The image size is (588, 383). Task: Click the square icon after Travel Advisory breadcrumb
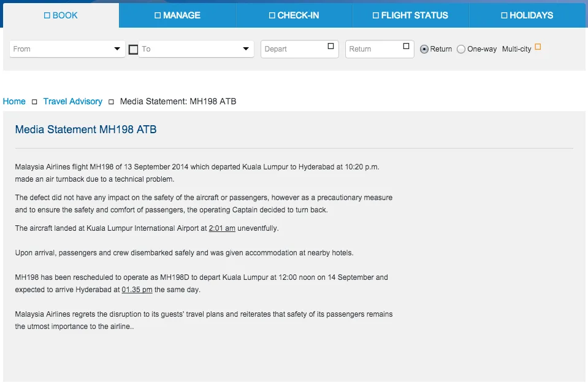point(110,101)
